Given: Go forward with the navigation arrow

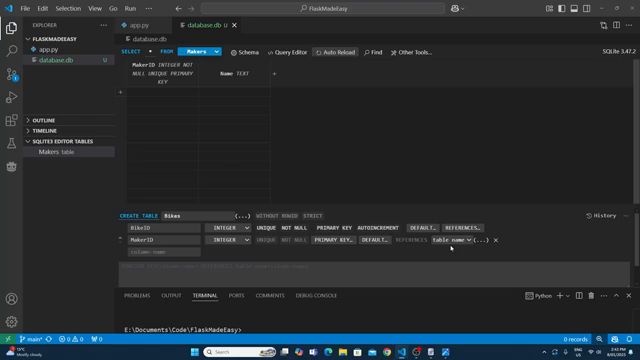Looking at the screenshot, I should 191,9.
